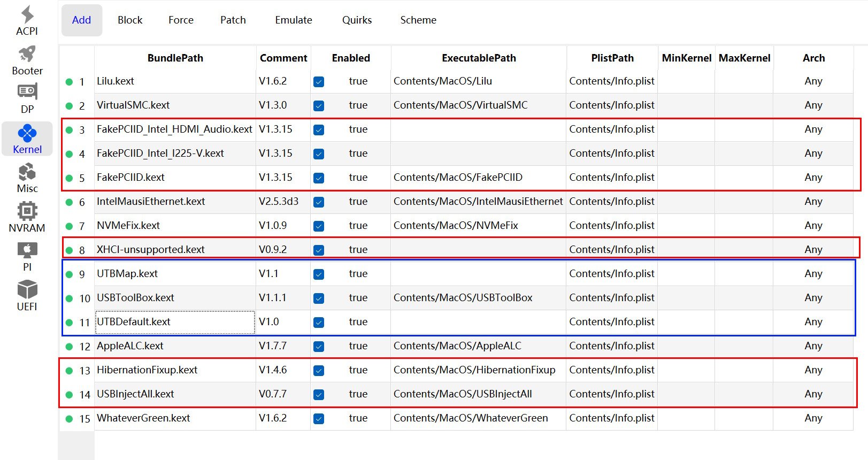Click the MinKernel column header
The height and width of the screenshot is (460, 868).
[686, 58]
